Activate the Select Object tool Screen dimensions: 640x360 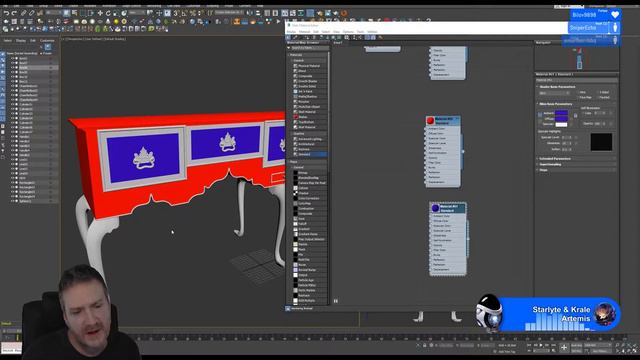(67, 13)
